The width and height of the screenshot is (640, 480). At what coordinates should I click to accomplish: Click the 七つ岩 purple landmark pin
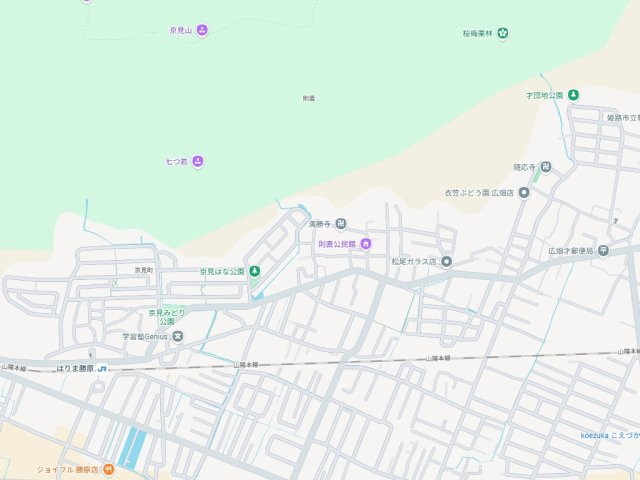tap(198, 162)
